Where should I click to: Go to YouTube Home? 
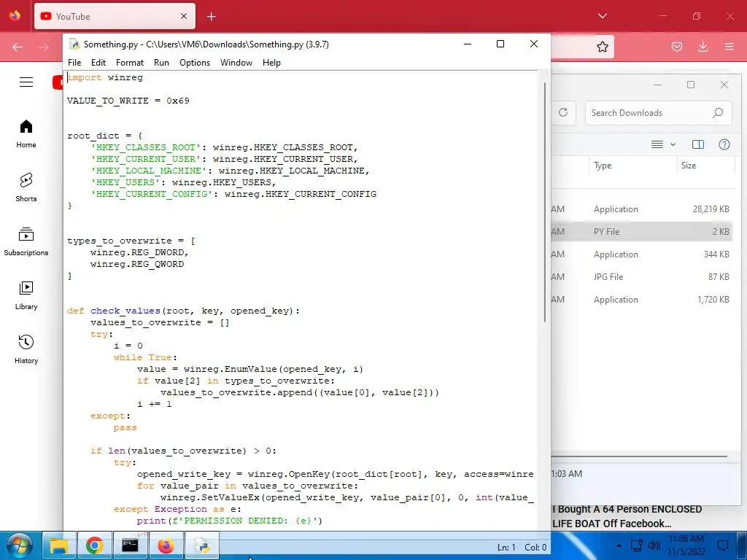click(26, 134)
